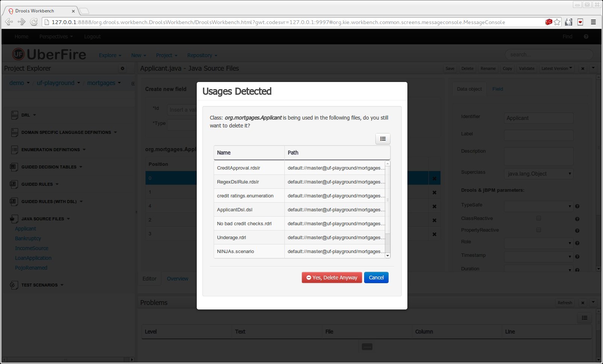Click the help icon beside TypeSafe
This screenshot has width=603, height=364.
tap(577, 206)
